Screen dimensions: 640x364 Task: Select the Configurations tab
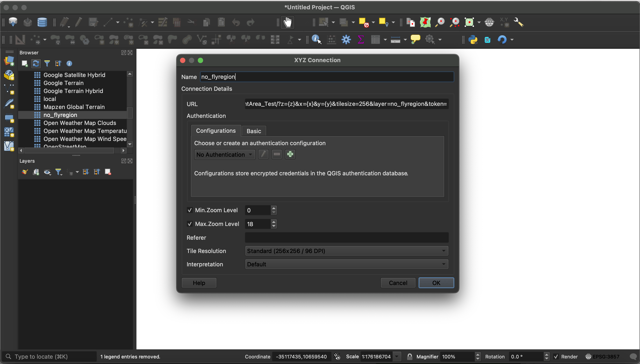(216, 131)
